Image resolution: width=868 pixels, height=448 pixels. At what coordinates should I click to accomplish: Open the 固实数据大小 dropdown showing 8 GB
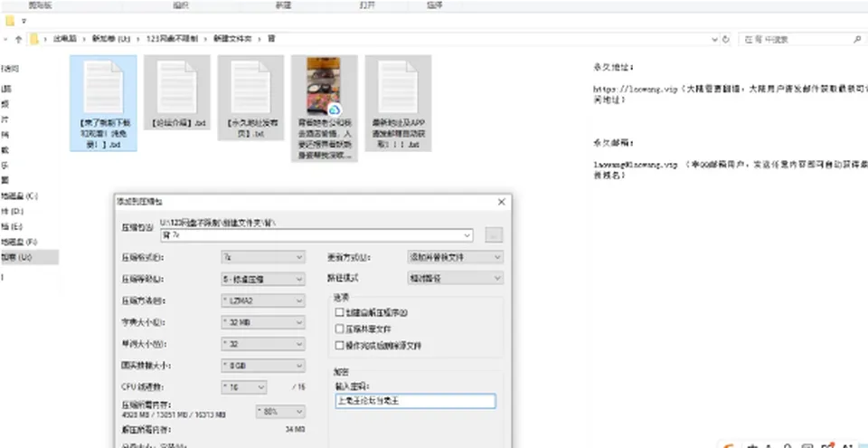(263, 366)
